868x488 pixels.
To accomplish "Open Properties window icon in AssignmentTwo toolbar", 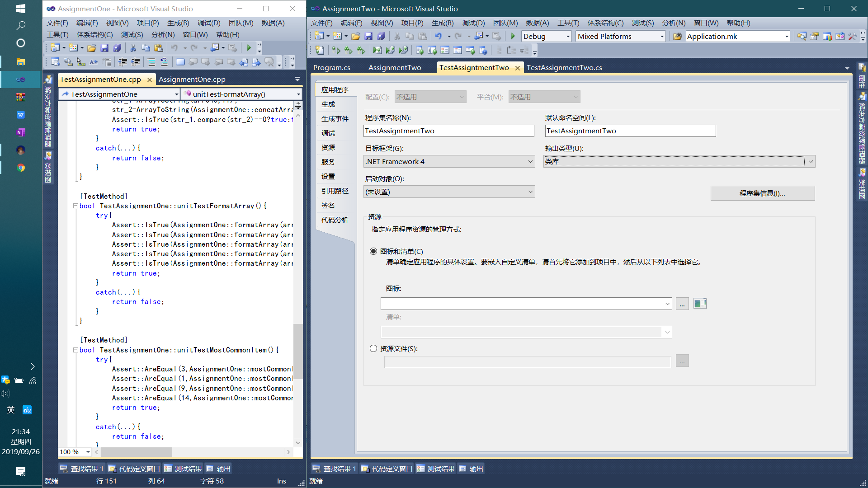I will [814, 36].
